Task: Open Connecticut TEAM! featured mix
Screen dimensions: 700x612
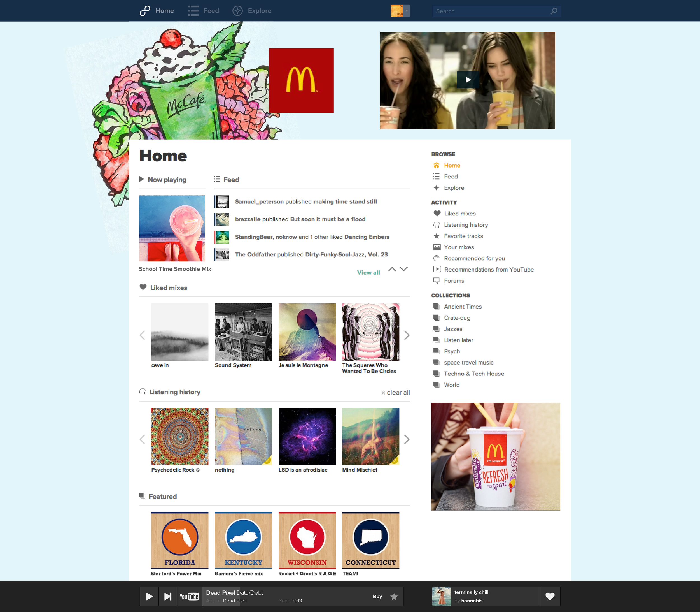Action: (x=371, y=541)
